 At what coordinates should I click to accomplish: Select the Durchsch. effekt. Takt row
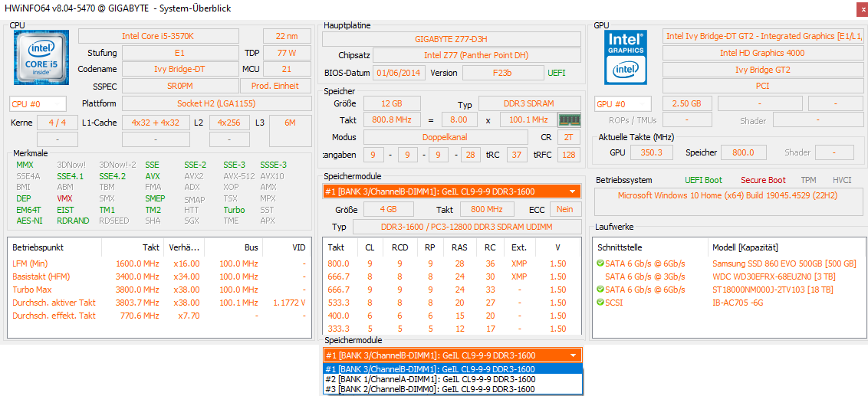(159, 316)
